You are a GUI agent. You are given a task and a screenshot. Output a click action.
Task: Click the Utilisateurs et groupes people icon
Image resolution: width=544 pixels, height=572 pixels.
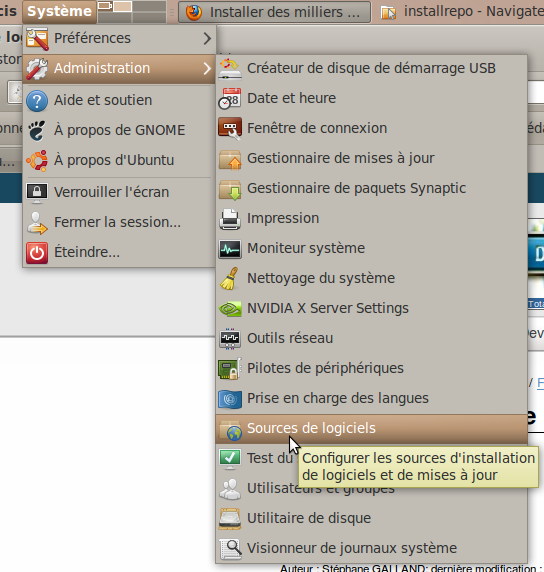pyautogui.click(x=230, y=489)
